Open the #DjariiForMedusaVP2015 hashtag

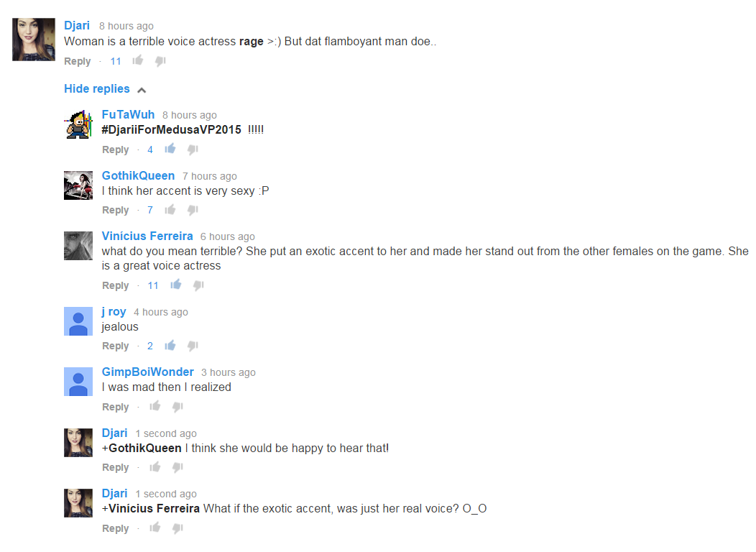171,129
